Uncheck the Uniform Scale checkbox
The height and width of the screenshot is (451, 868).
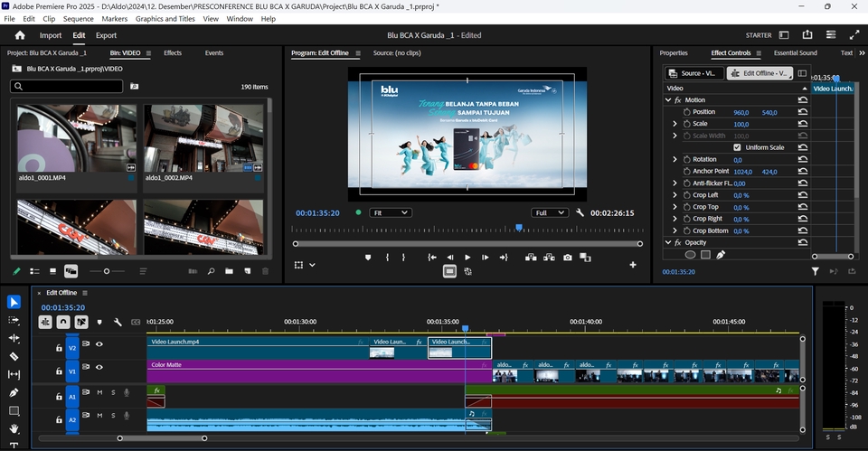click(x=737, y=147)
